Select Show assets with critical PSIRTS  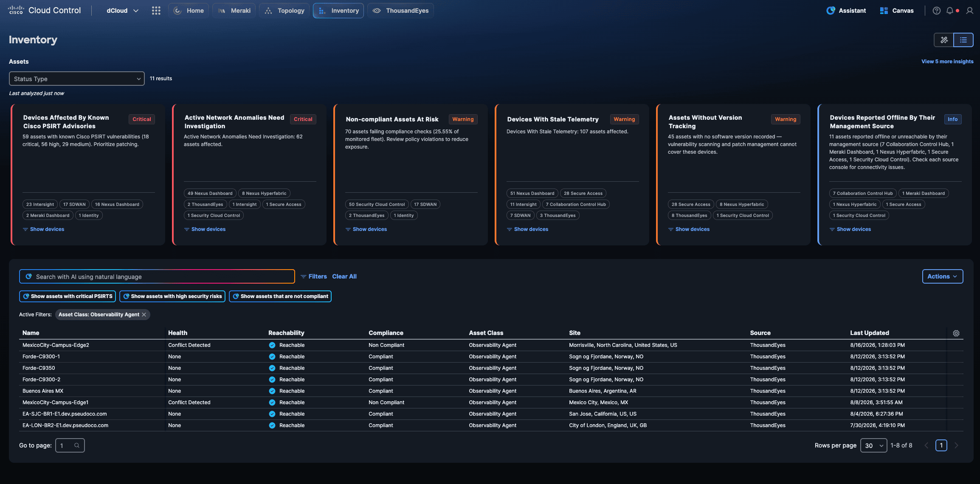68,296
